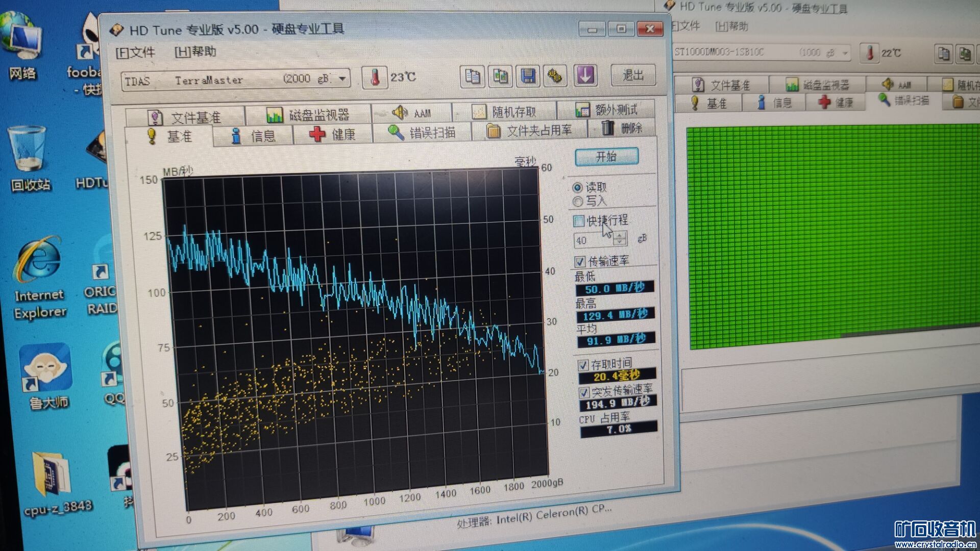
Task: Switch to the 信息 tab
Action: tap(253, 136)
